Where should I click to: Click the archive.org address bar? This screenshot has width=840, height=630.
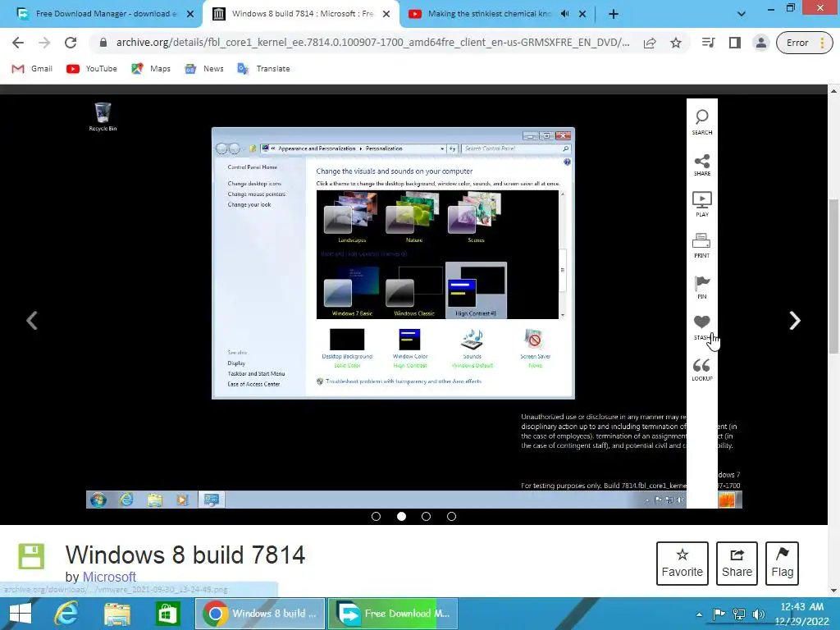click(372, 43)
